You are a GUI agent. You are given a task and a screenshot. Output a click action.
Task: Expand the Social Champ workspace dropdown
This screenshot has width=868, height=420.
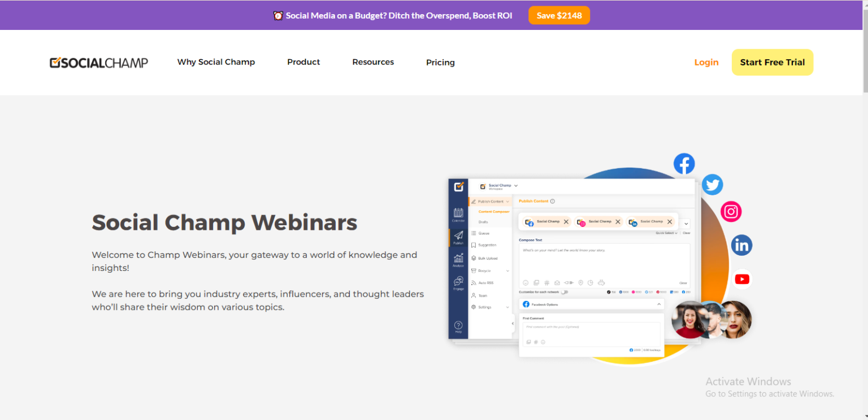click(515, 186)
